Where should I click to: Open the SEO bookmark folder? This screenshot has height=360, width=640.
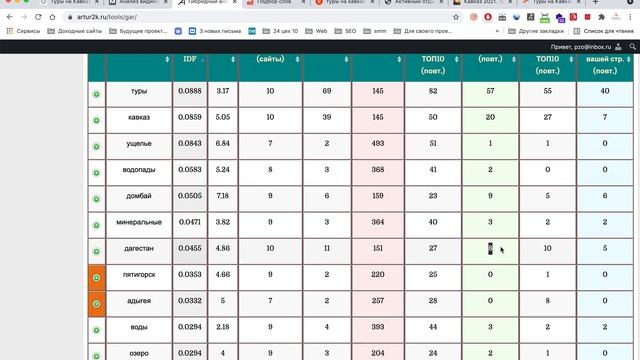point(345,31)
